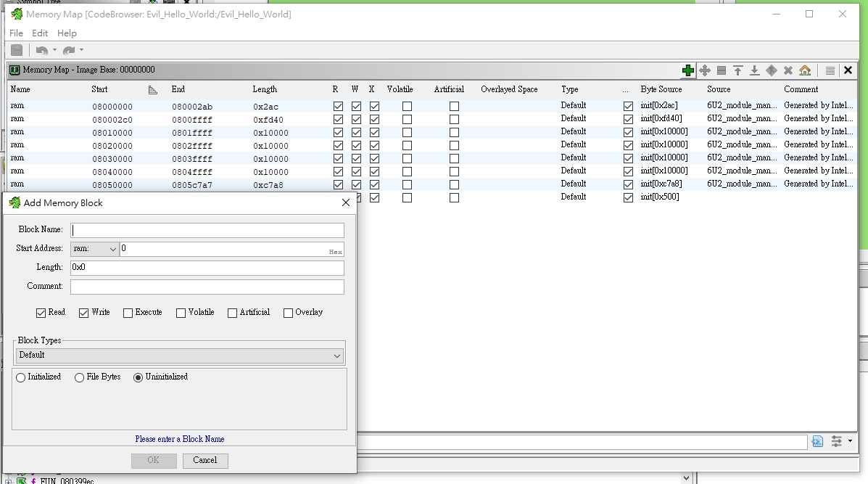Select the File Bytes radio button
This screenshot has height=484, width=868.
coord(79,377)
